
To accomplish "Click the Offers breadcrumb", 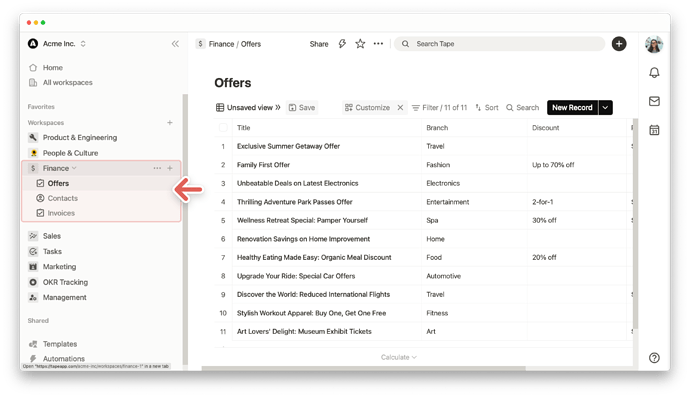I will click(x=251, y=44).
